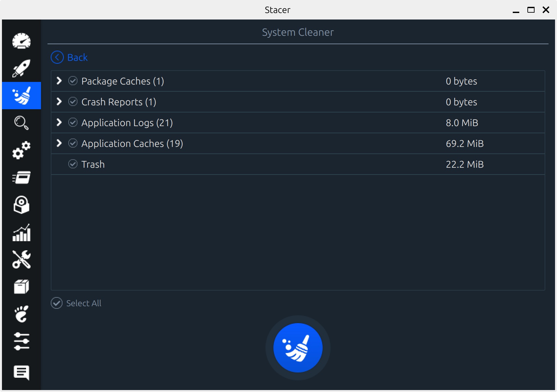Toggle the Crash Reports checkbox
Screen dimensions: 557x392
[x=73, y=102]
